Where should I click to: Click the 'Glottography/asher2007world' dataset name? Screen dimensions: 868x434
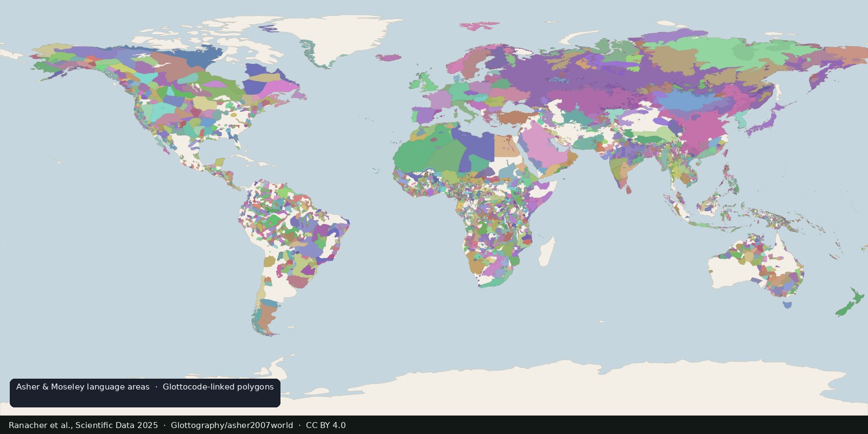(x=232, y=425)
